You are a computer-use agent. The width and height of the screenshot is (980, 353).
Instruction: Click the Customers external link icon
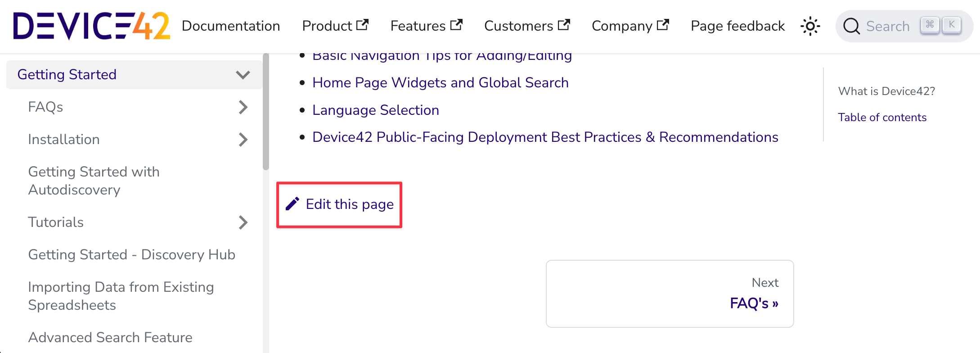564,25
